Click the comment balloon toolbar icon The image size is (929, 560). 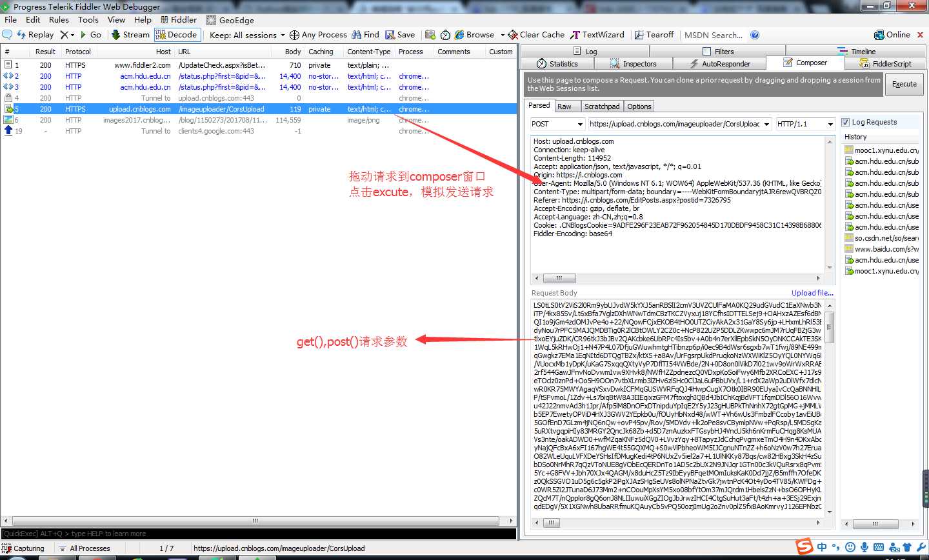(7, 35)
